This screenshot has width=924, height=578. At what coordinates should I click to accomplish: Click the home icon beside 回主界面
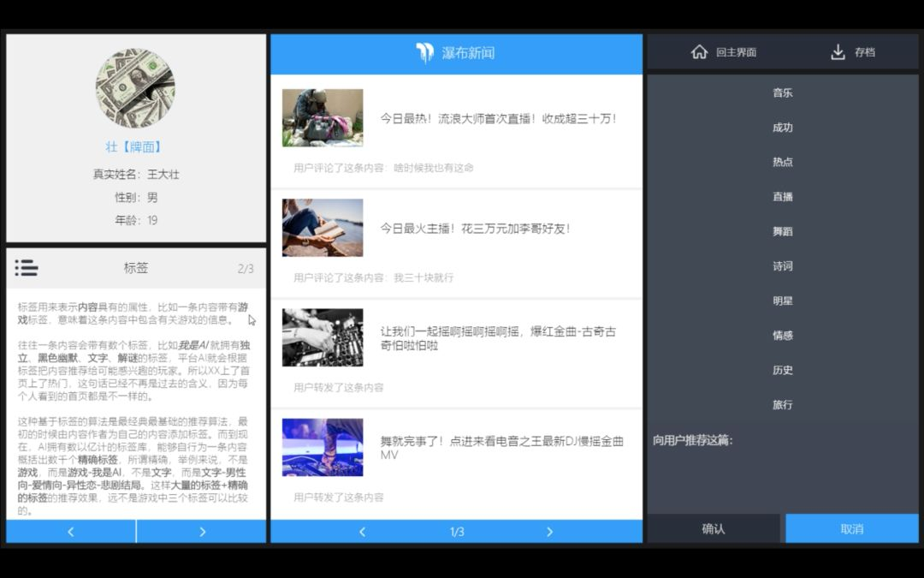(699, 52)
